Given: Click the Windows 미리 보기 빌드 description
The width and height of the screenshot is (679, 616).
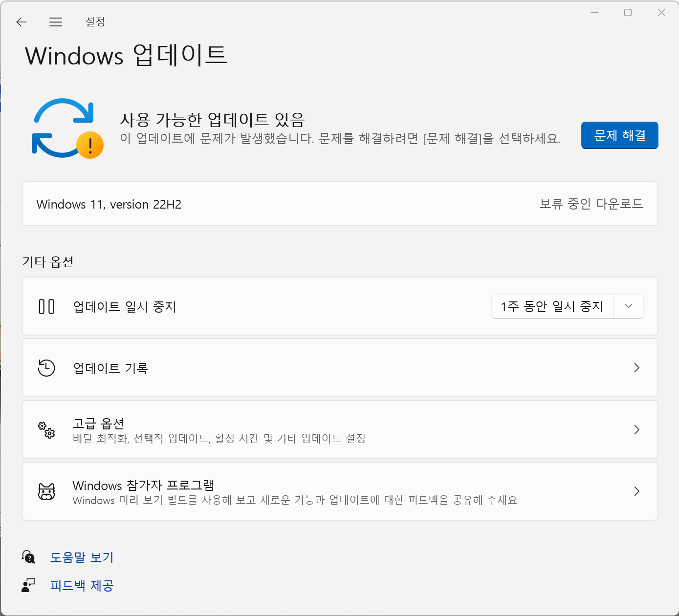Looking at the screenshot, I should tap(295, 500).
